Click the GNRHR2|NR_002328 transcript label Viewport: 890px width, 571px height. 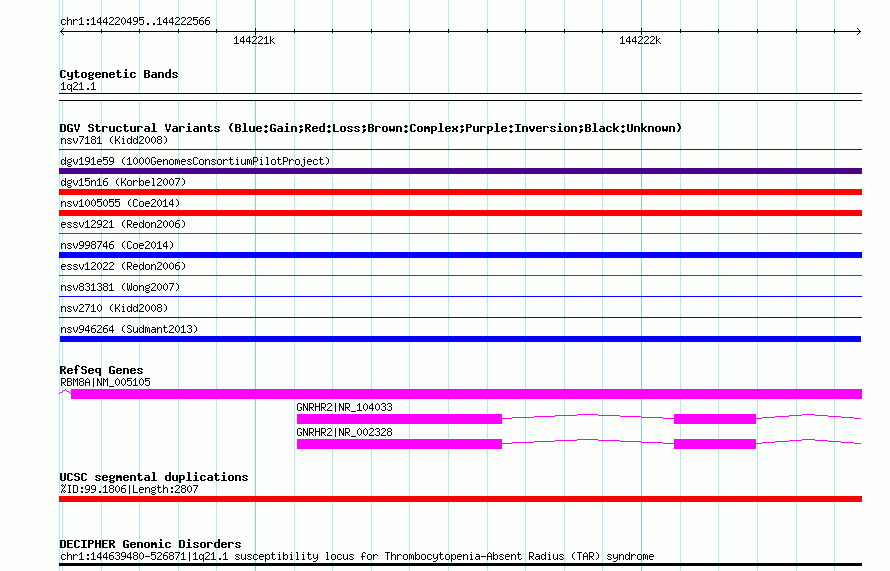(x=344, y=433)
